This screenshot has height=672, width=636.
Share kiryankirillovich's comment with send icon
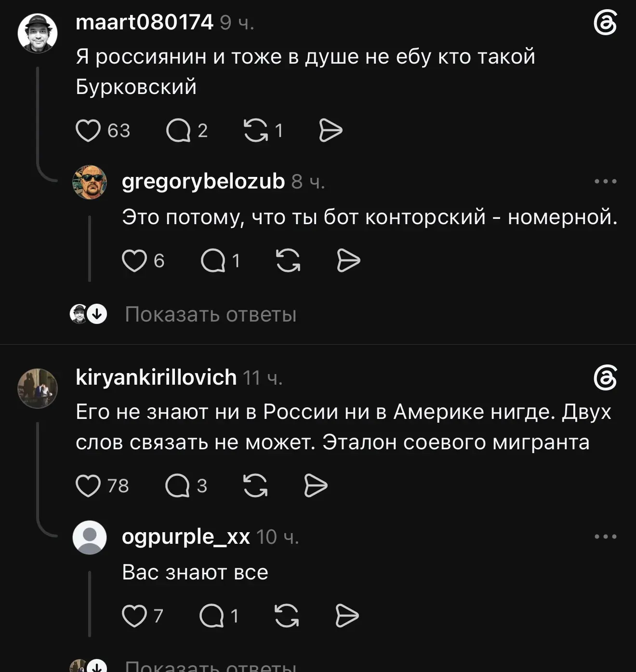point(316,485)
